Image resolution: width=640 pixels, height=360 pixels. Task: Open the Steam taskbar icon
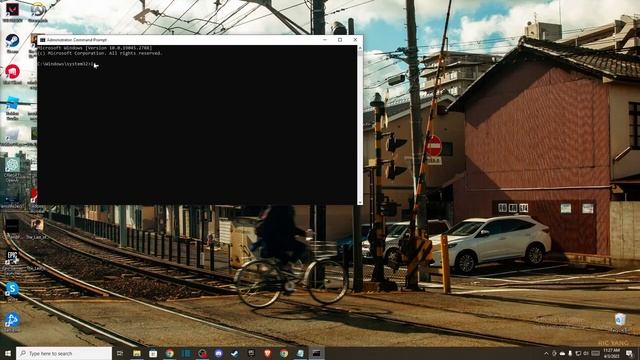point(235,353)
